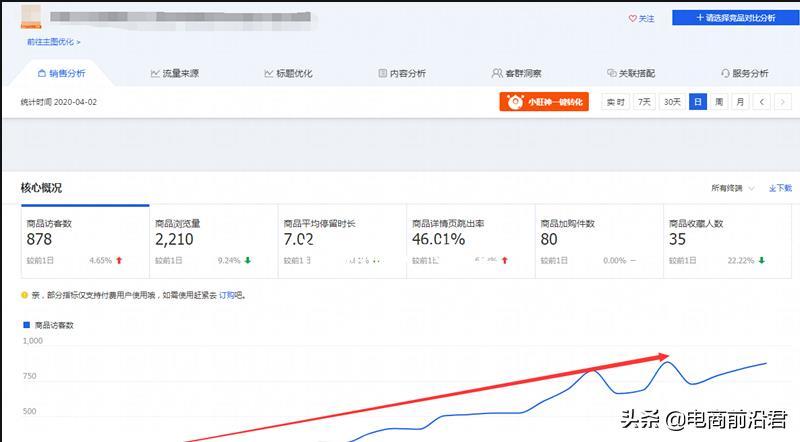Screen dimensions: 800x442
Task: Open the 客群洞察 tab
Action: [x=516, y=73]
